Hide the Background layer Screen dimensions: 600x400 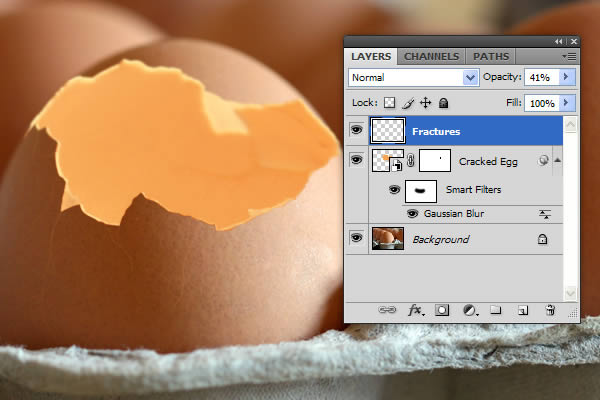[356, 238]
